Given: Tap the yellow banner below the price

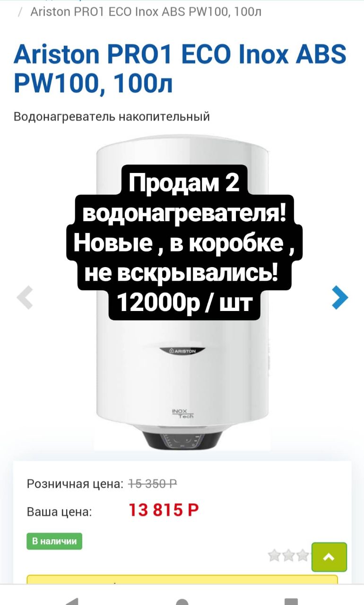Looking at the screenshot, I should click(182, 579).
